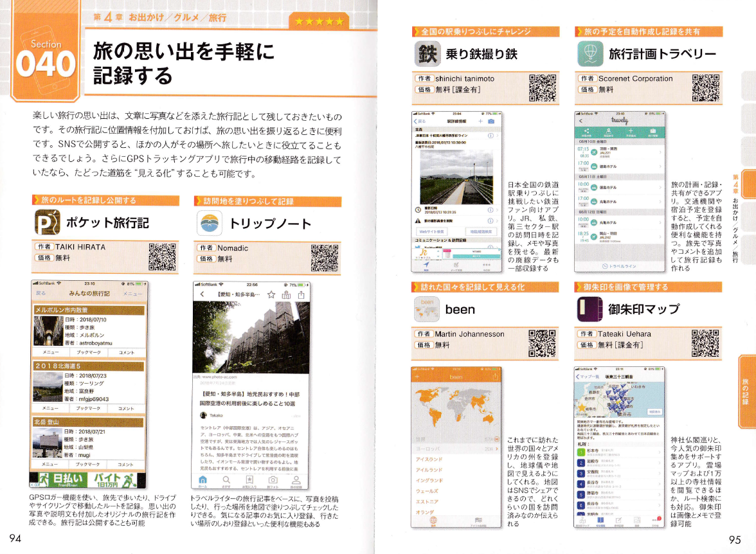Image resolution: width=756 pixels, height=554 pixels.
Task: Tap the suitcase icon in travely toolbar
Action: click(653, 132)
